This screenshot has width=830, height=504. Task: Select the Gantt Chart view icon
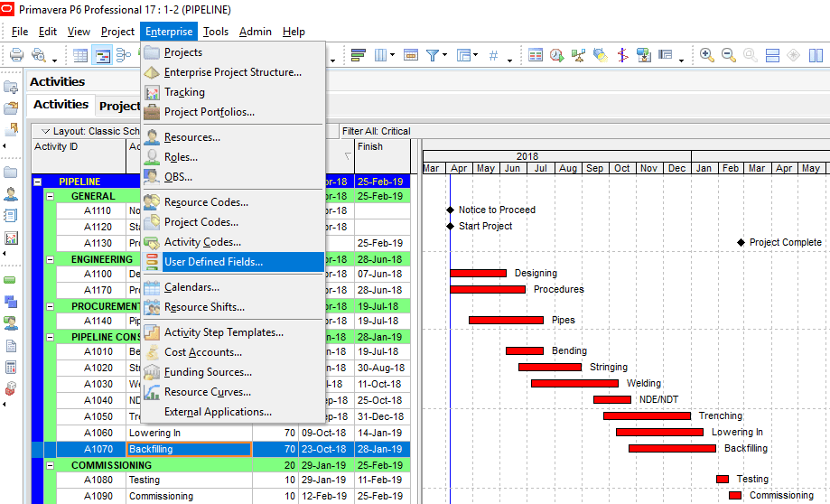(102, 55)
